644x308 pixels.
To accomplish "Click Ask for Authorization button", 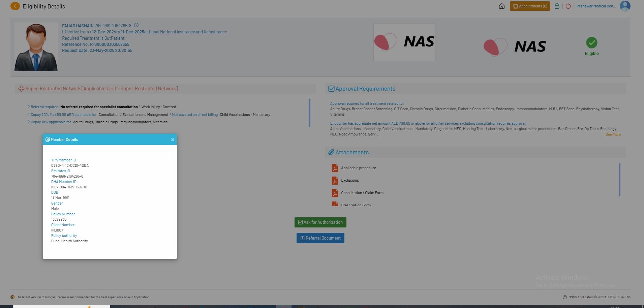I will (320, 222).
